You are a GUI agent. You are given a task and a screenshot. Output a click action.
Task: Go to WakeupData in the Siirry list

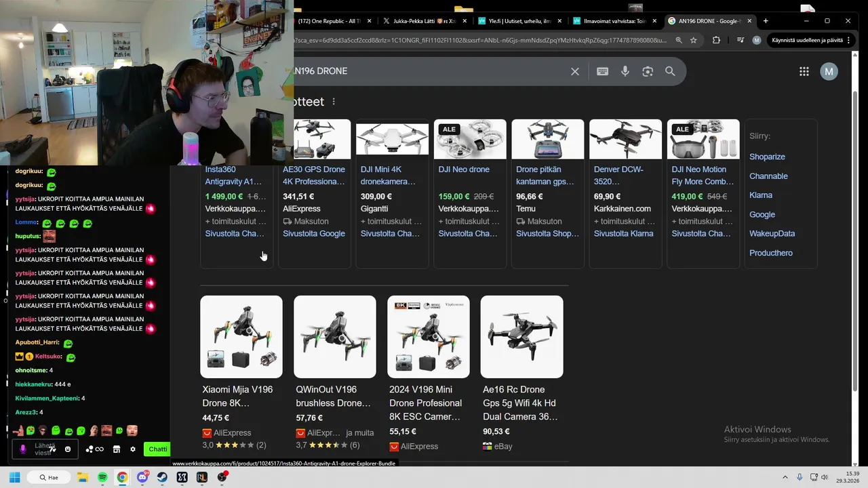tap(772, 233)
